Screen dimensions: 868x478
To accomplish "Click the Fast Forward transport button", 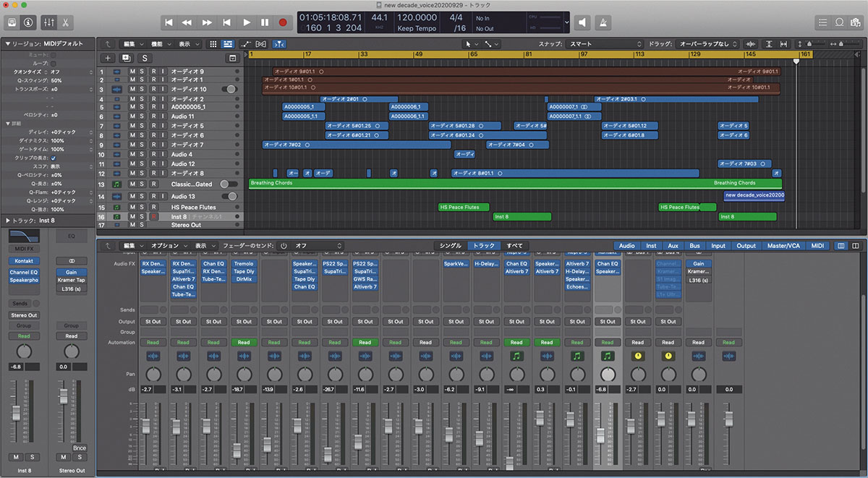I will 207,22.
